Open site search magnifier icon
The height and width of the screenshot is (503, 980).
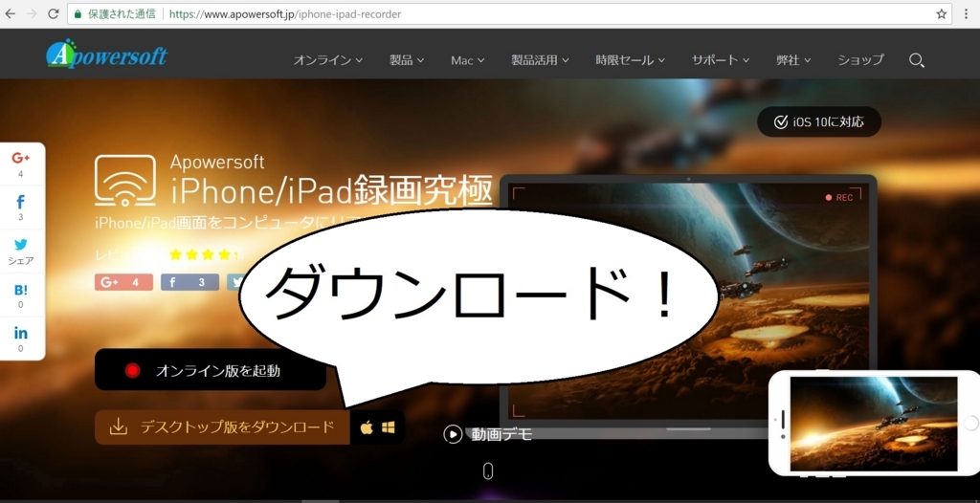click(917, 60)
